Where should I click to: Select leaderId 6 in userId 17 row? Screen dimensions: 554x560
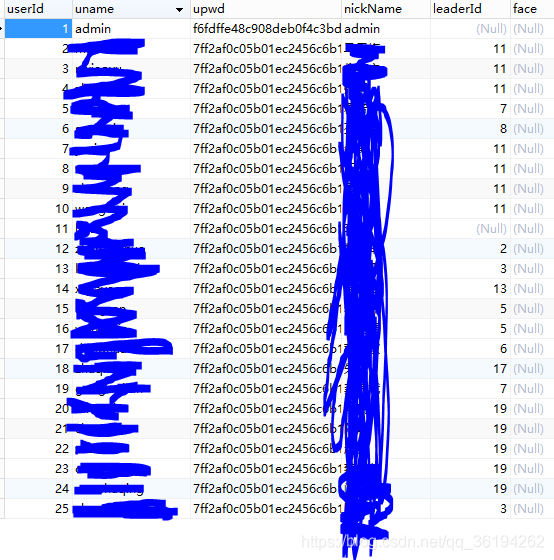(470, 349)
